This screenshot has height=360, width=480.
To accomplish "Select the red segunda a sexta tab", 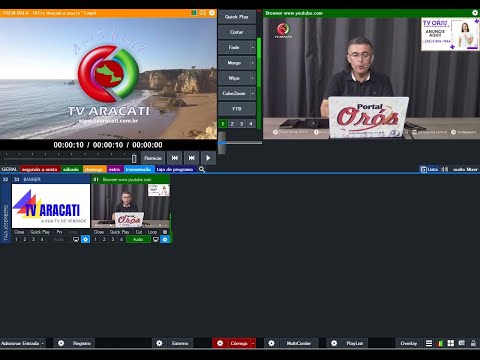I will (40, 169).
